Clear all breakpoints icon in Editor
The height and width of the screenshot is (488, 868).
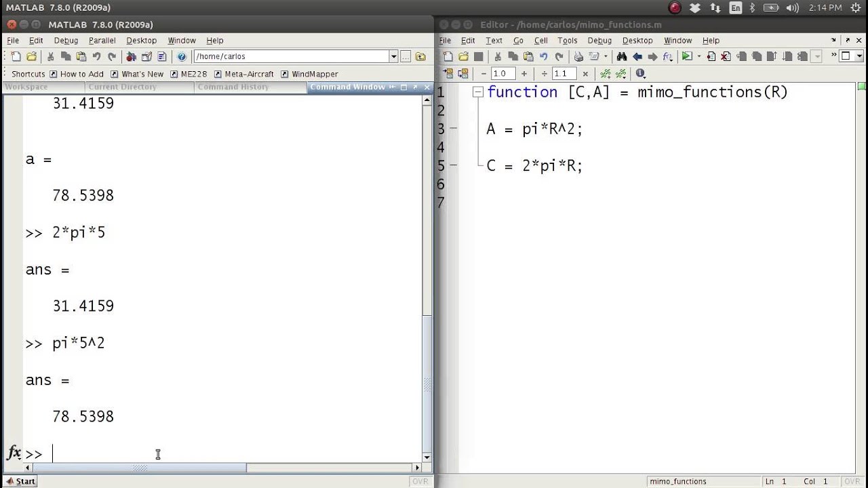[726, 56]
